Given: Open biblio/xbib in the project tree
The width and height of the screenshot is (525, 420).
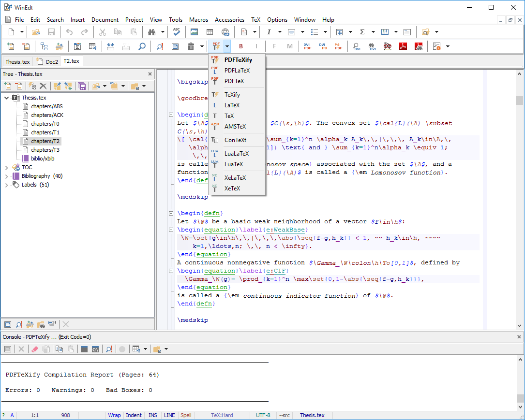Looking at the screenshot, I should point(43,159).
